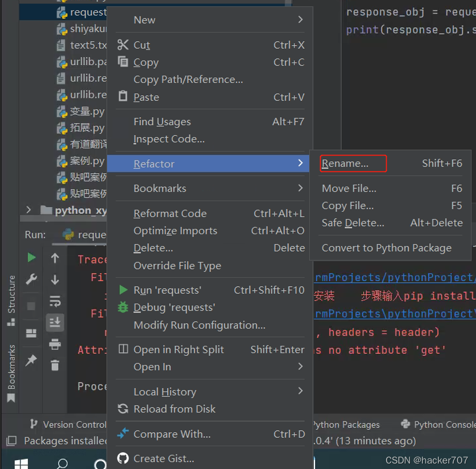This screenshot has height=469, width=476.
Task: Toggle Scroll to end icon in Run console
Action: point(55,322)
